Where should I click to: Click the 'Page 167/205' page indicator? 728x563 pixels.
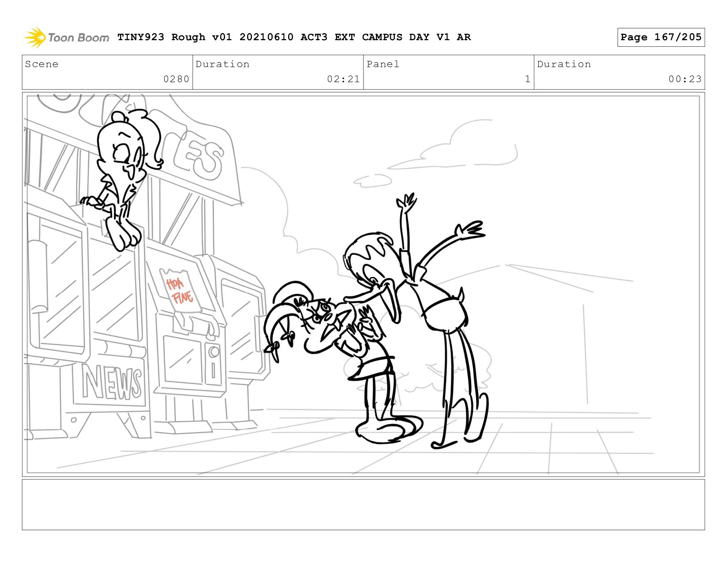coord(661,37)
